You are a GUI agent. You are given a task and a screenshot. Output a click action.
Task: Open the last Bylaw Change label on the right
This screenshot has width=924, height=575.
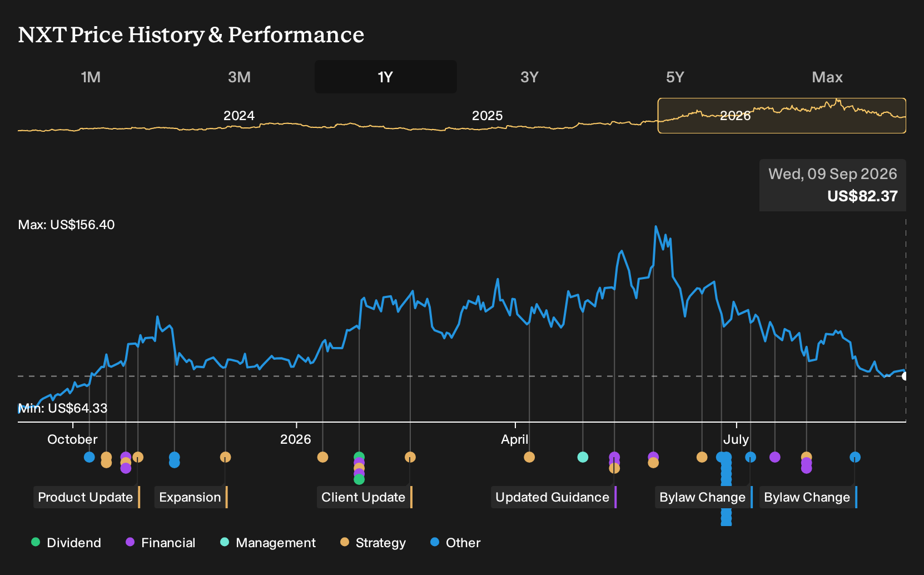(808, 497)
